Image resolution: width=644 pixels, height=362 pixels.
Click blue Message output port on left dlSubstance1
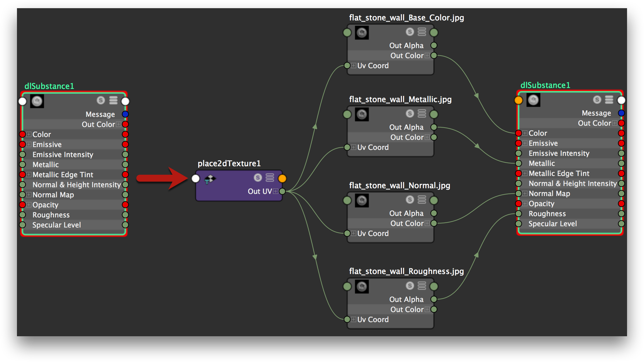point(125,114)
